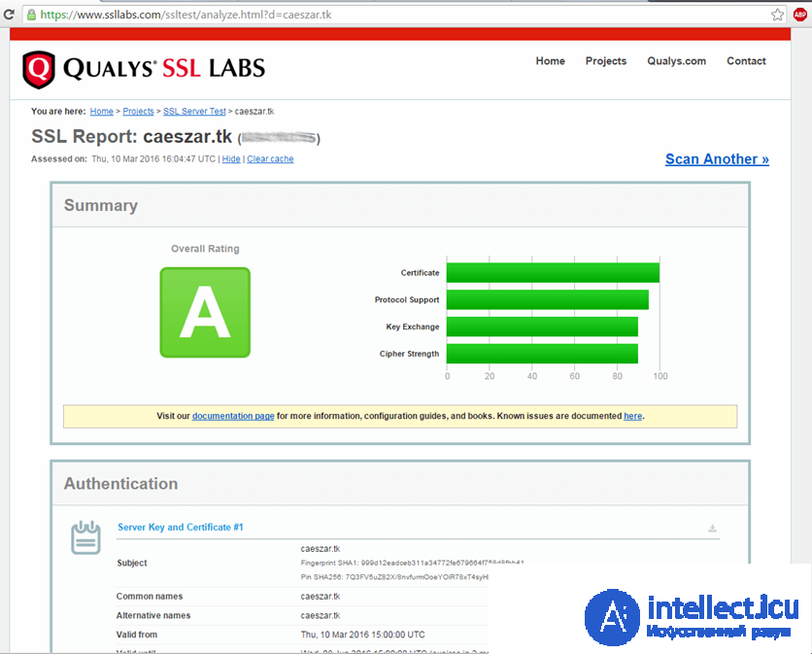Open the Contact navigation menu item
The height and width of the screenshot is (654, 812).
click(x=746, y=61)
